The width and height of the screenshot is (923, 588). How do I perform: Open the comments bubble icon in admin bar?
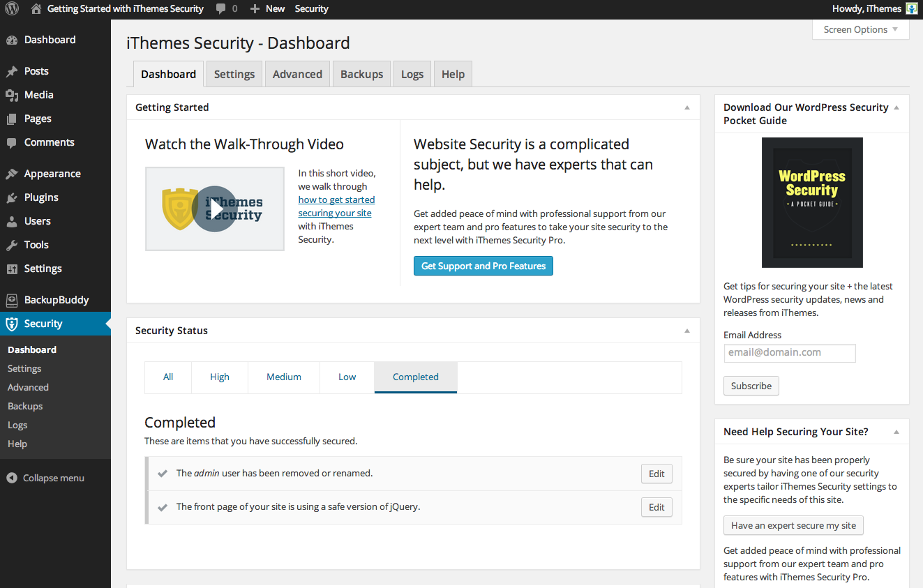pyautogui.click(x=221, y=8)
